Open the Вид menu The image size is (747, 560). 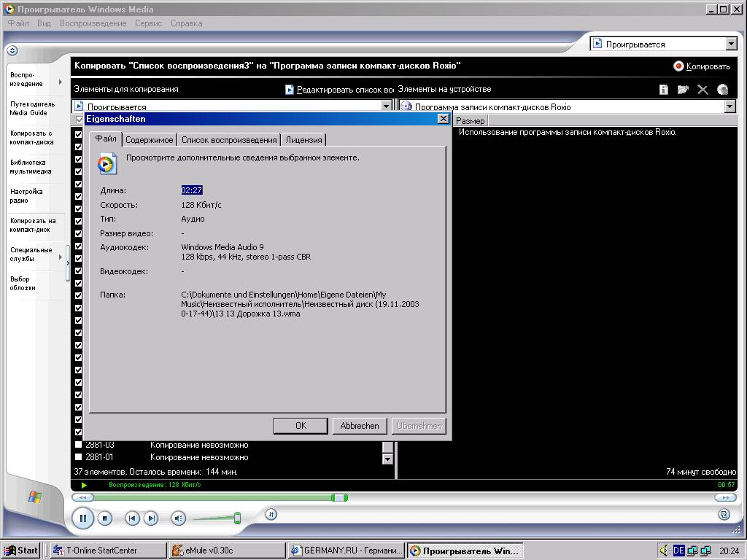pyautogui.click(x=44, y=23)
